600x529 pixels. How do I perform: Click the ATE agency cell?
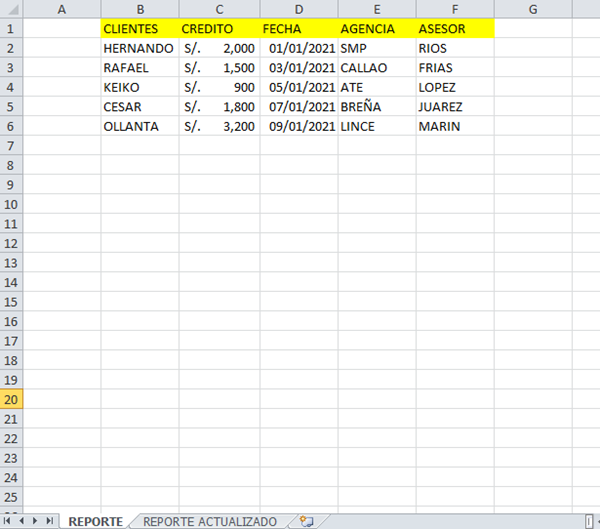(377, 87)
